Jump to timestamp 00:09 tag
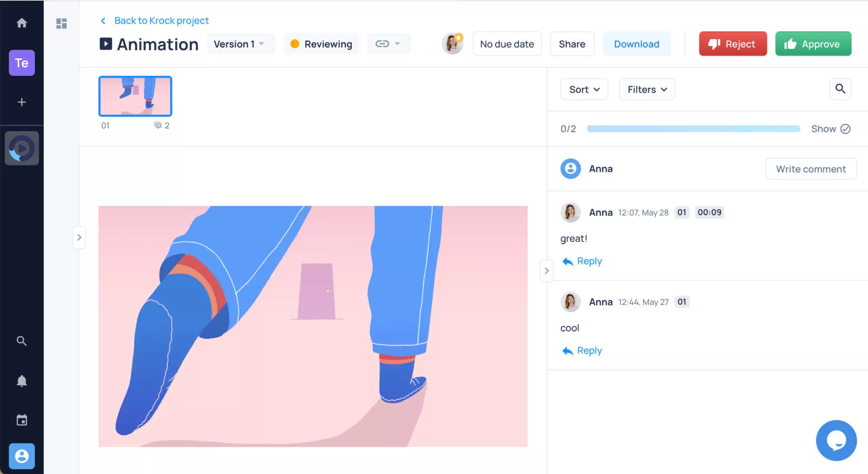Image resolution: width=868 pixels, height=474 pixels. click(x=709, y=212)
